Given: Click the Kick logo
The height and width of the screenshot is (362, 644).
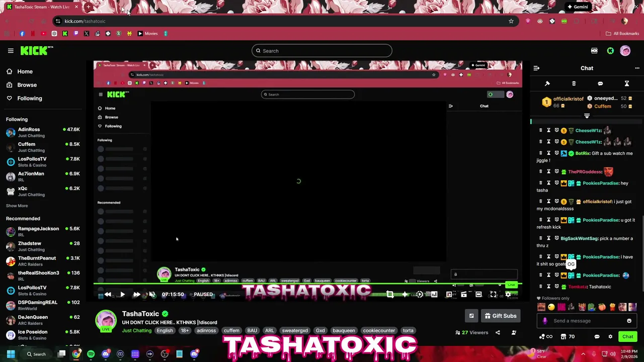Looking at the screenshot, I should point(36,51).
